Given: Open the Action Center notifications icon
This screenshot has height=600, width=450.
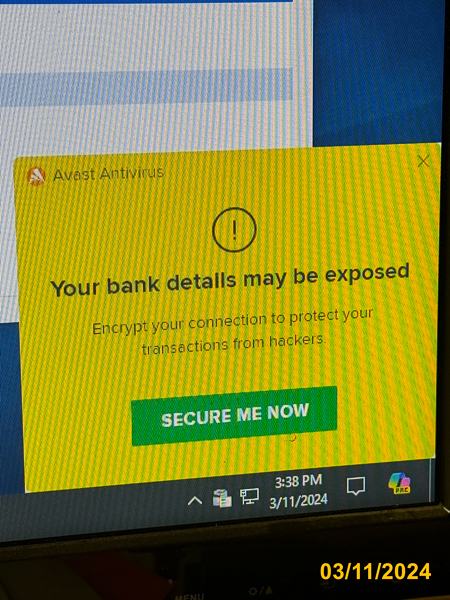Looking at the screenshot, I should click(356, 486).
